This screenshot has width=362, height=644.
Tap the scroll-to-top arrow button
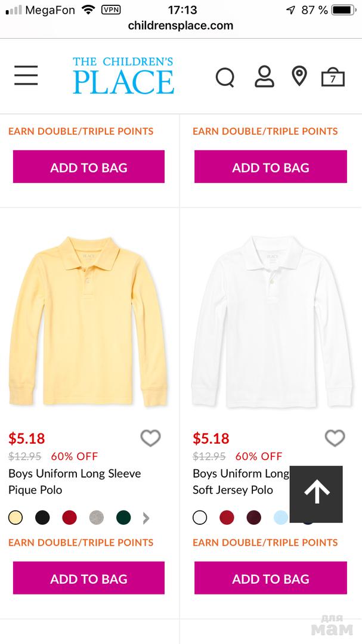pyautogui.click(x=316, y=493)
